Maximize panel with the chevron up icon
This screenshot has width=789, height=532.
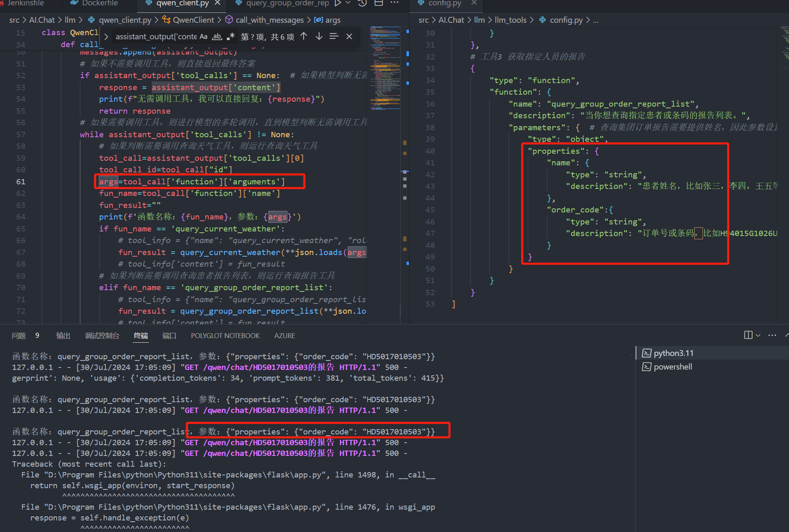point(787,335)
